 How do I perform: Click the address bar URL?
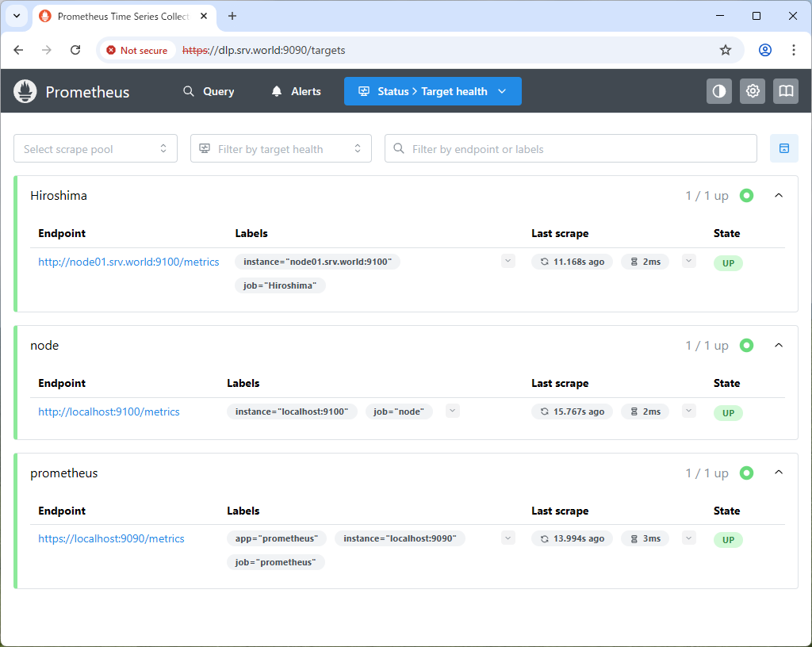click(264, 50)
